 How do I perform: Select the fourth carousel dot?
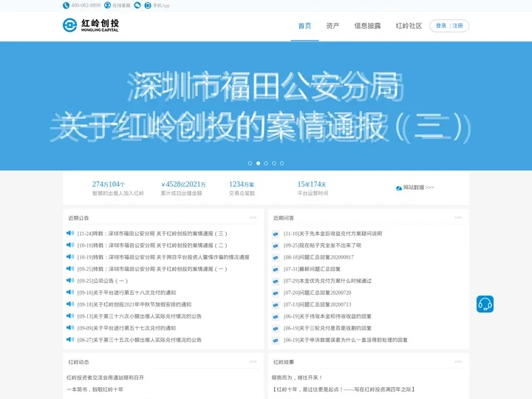(x=274, y=163)
